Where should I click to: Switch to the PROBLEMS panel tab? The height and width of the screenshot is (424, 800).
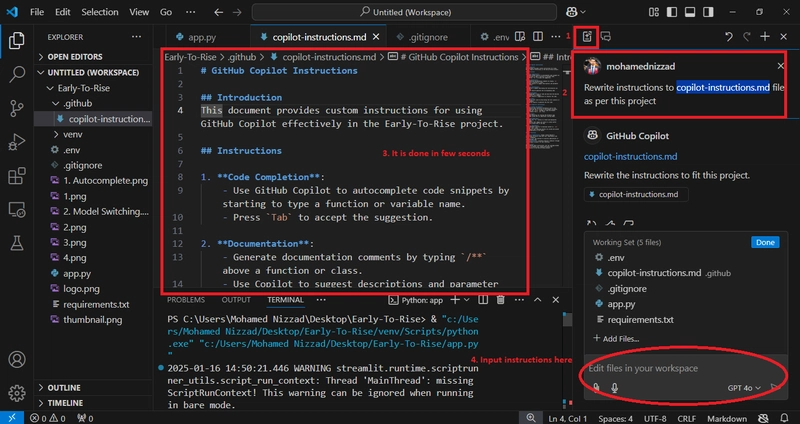click(x=186, y=300)
